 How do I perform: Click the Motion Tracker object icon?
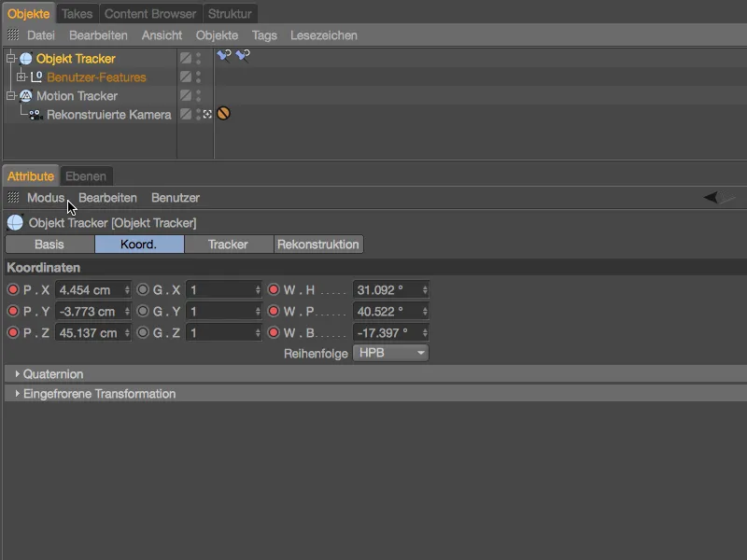(26, 96)
